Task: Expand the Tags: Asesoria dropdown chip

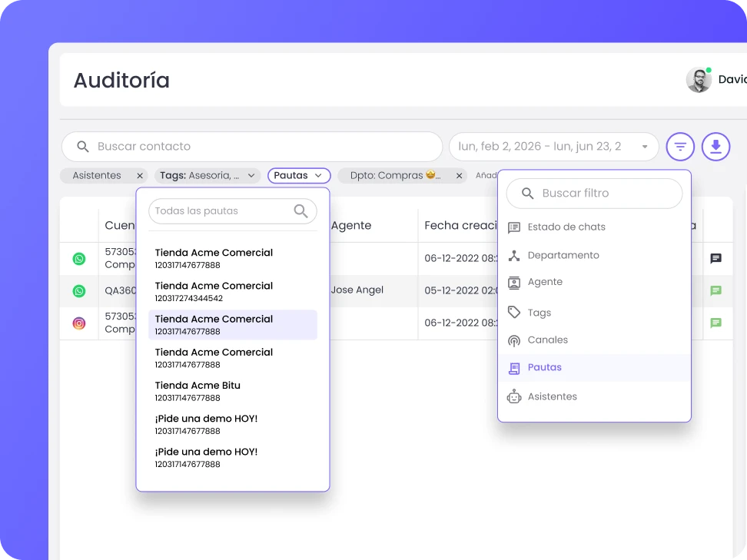Action: pyautogui.click(x=251, y=176)
